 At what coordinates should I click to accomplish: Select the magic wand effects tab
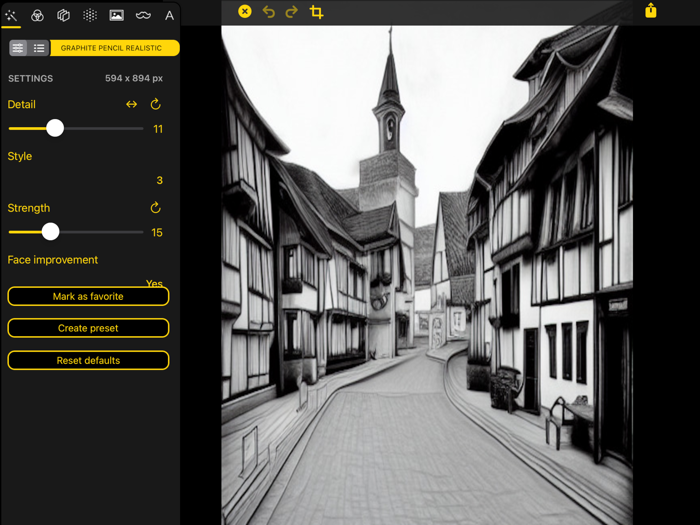11,16
